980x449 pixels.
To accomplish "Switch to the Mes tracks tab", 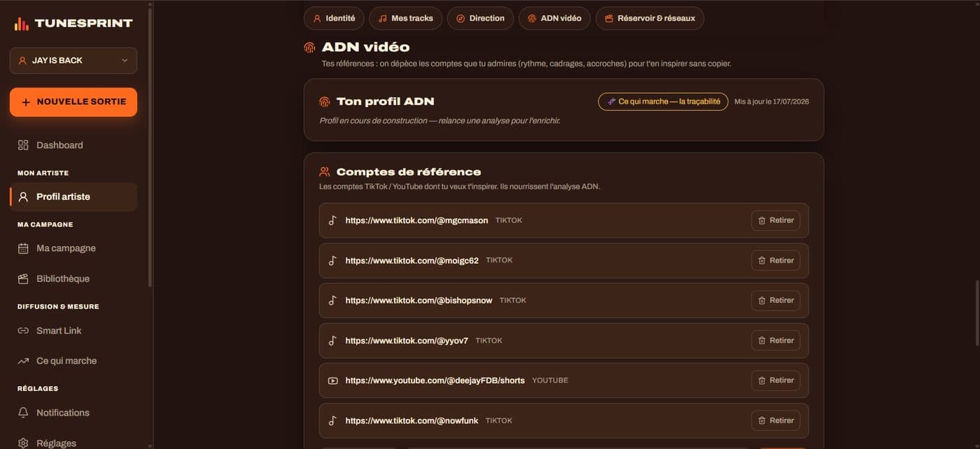I will (405, 18).
